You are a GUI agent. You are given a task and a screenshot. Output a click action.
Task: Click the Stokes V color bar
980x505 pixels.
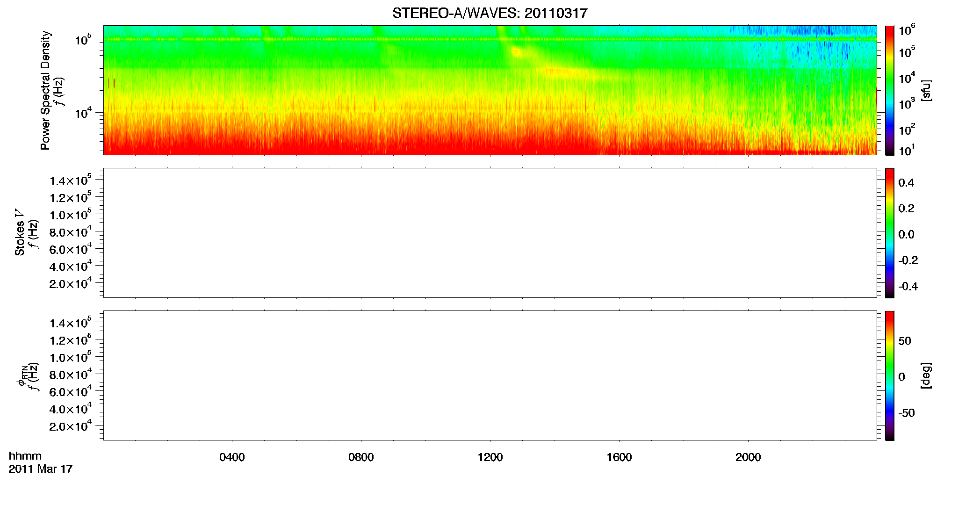(x=889, y=233)
